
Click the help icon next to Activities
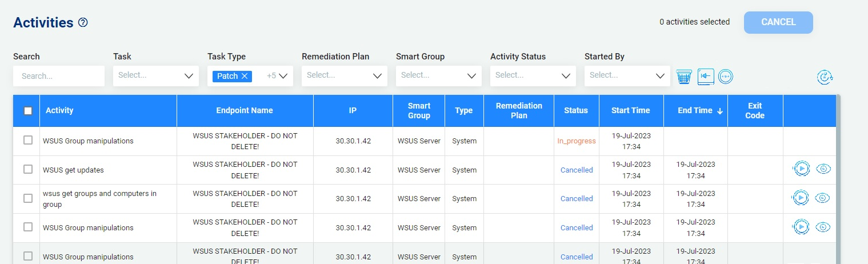click(83, 23)
